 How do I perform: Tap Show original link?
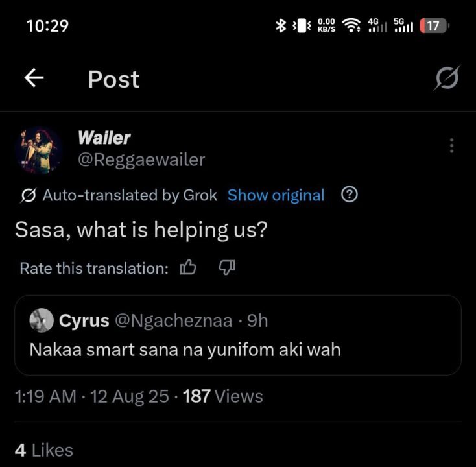276,195
